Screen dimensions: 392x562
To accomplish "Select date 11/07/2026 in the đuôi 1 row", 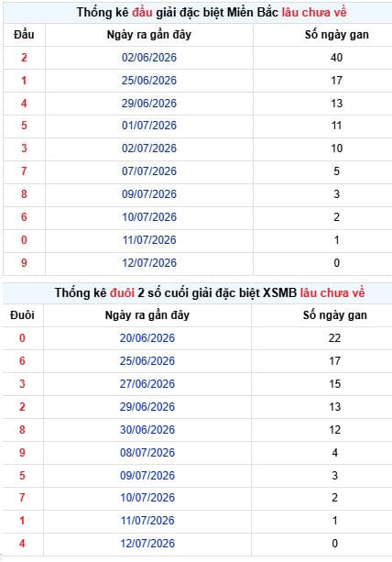I will [x=147, y=520].
